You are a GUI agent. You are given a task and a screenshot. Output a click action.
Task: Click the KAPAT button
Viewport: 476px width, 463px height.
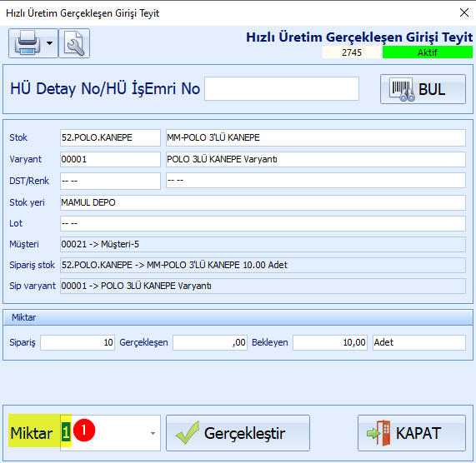[412, 433]
